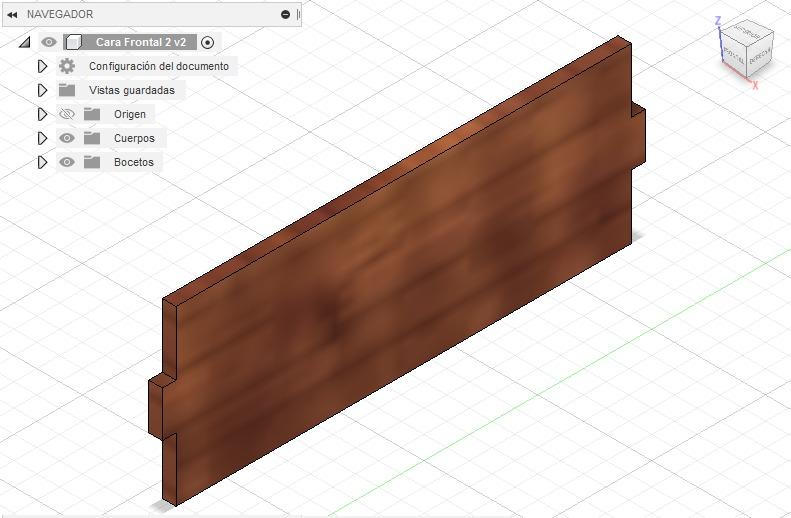Click the gear icon for Configuración del documento
This screenshot has width=791, height=518.
tap(67, 66)
